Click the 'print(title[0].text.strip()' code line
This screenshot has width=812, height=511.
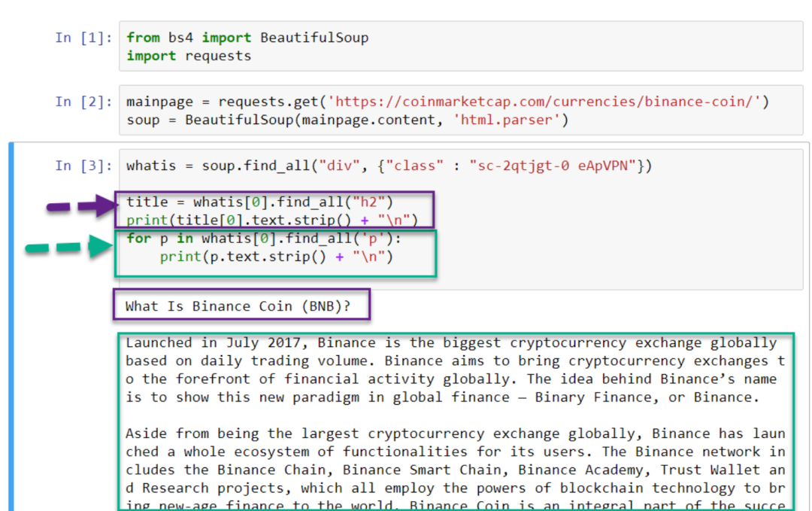tap(272, 221)
